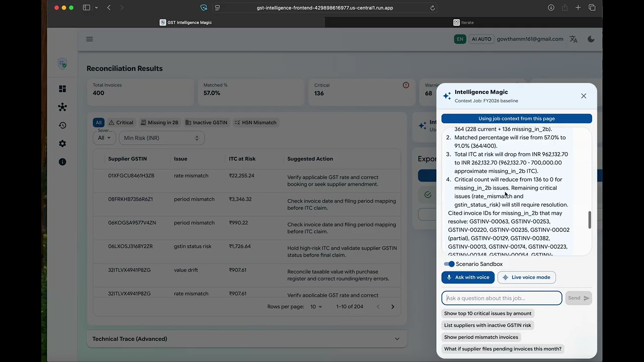Click Using job context from this page banner
The image size is (644, 362).
click(x=517, y=119)
